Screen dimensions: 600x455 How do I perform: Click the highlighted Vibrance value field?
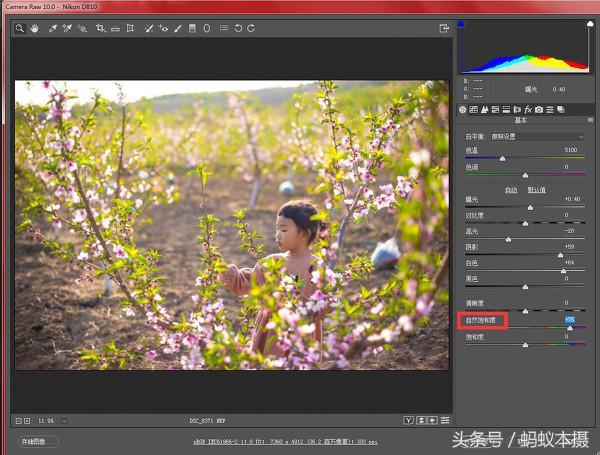(x=570, y=320)
